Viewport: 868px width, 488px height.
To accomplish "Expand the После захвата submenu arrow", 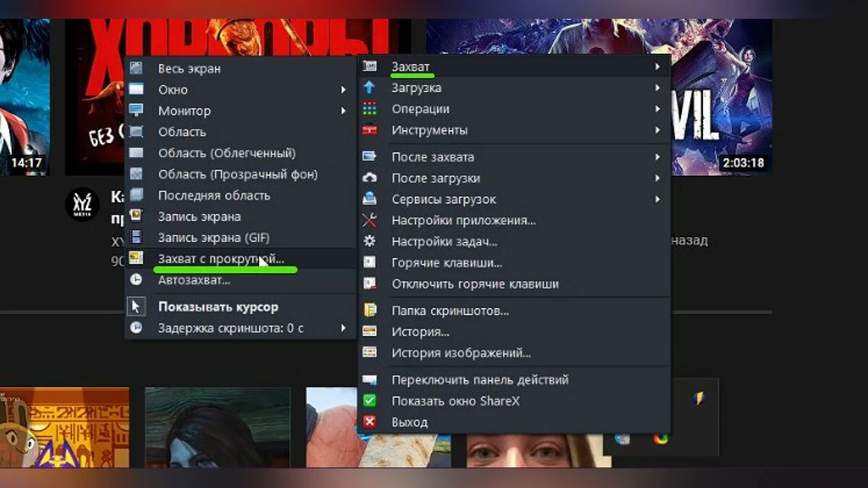I will [658, 157].
